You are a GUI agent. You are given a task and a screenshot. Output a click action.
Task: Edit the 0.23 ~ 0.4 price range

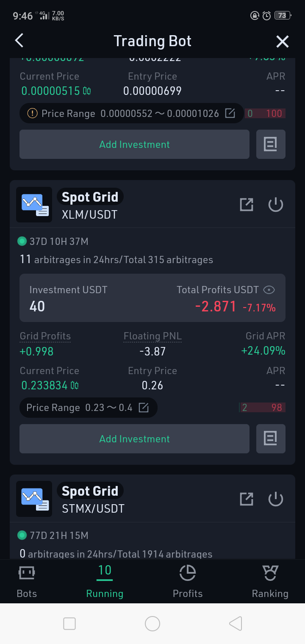(144, 408)
